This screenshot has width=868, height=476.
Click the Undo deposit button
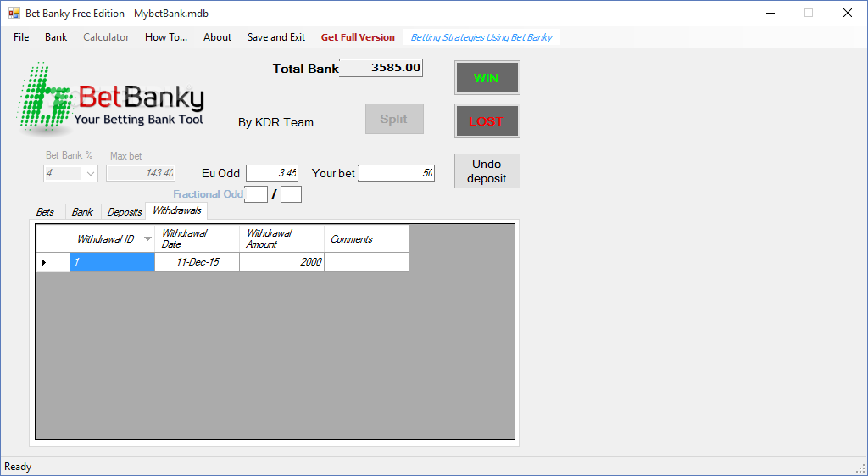(x=487, y=171)
